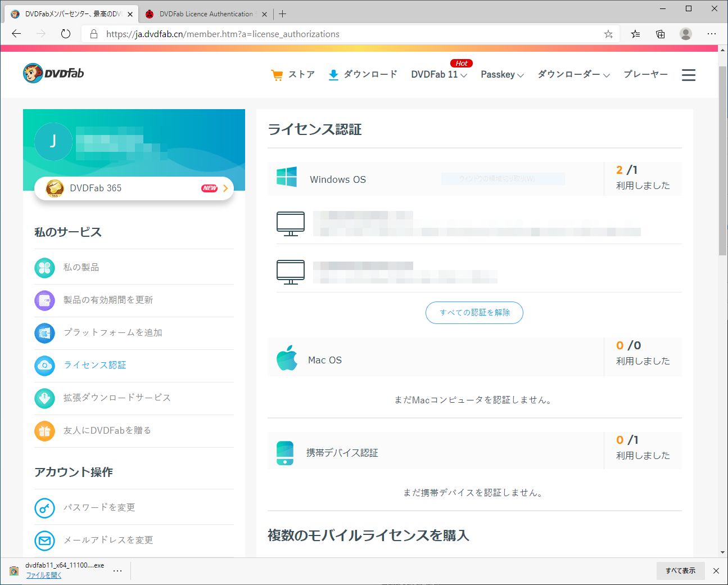This screenshot has height=585, width=728.
Task: Open the browser favorites list icon
Action: coord(635,34)
